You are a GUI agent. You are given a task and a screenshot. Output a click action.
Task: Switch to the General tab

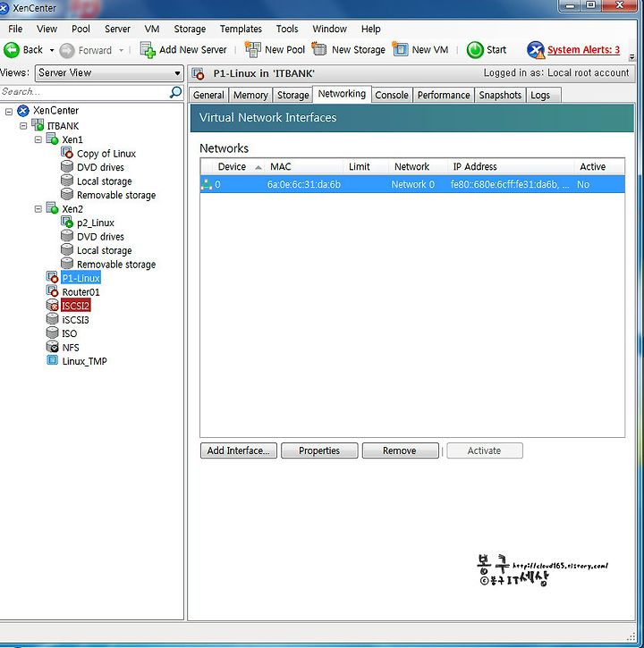click(208, 95)
